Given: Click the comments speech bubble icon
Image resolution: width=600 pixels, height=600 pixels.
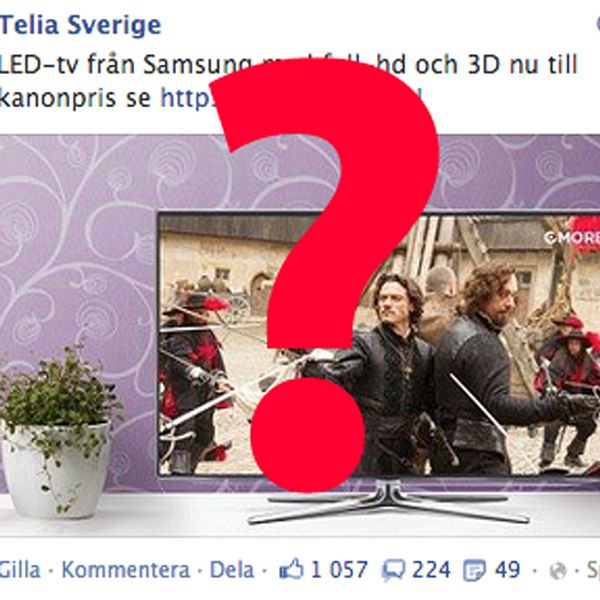Looking at the screenshot, I should coord(393,570).
